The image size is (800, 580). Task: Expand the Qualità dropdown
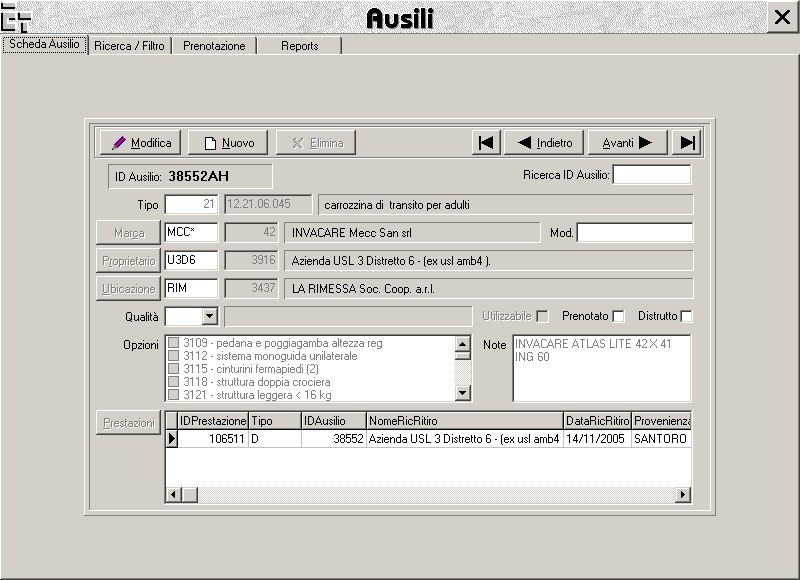tap(209, 316)
